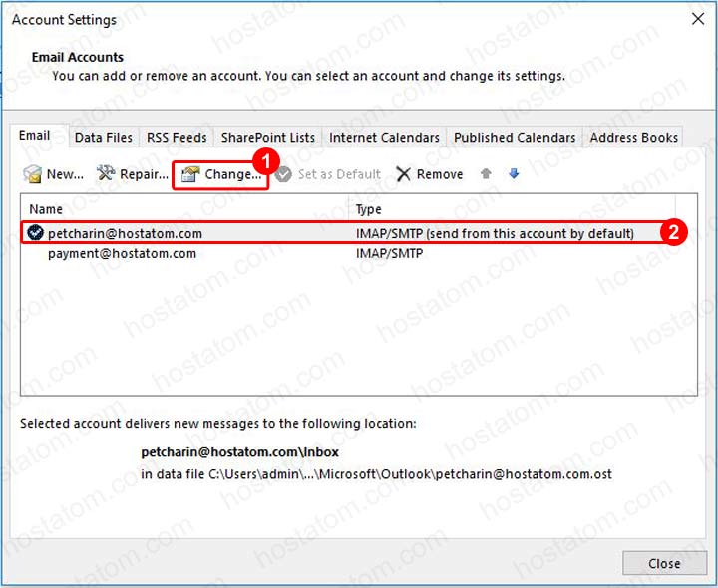
Task: Select the Email tab
Action: [x=34, y=137]
